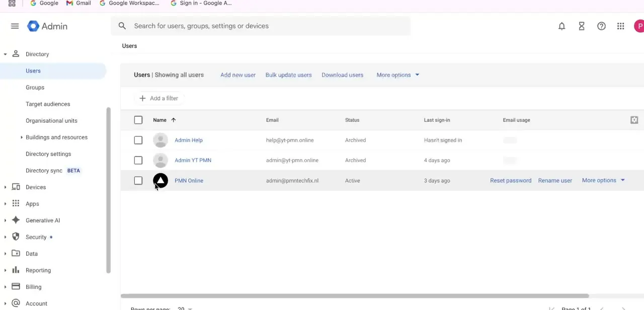Click the Admin Help user avatar
Image resolution: width=644 pixels, height=310 pixels.
pos(160,140)
